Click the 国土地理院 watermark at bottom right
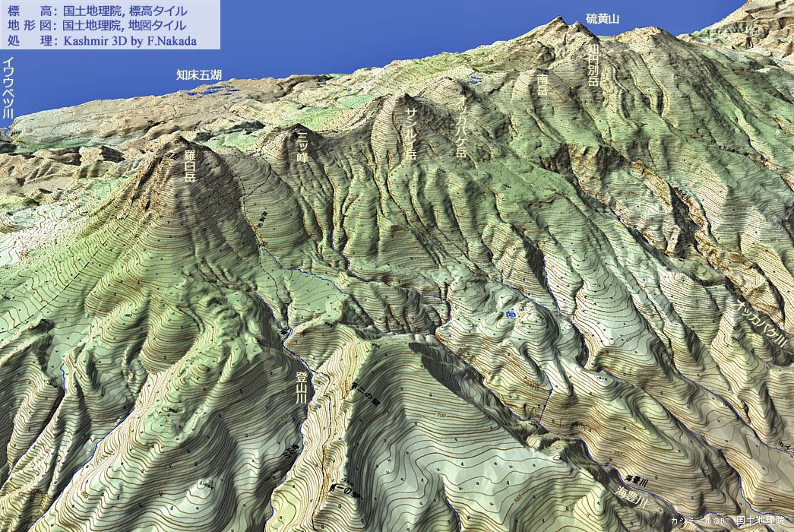Image resolution: width=794 pixels, height=532 pixels. click(x=761, y=521)
